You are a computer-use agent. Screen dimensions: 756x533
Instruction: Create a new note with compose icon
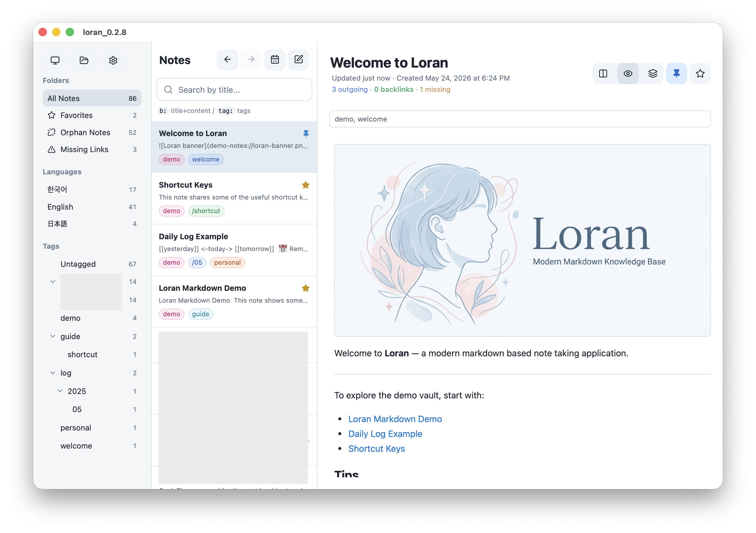298,60
